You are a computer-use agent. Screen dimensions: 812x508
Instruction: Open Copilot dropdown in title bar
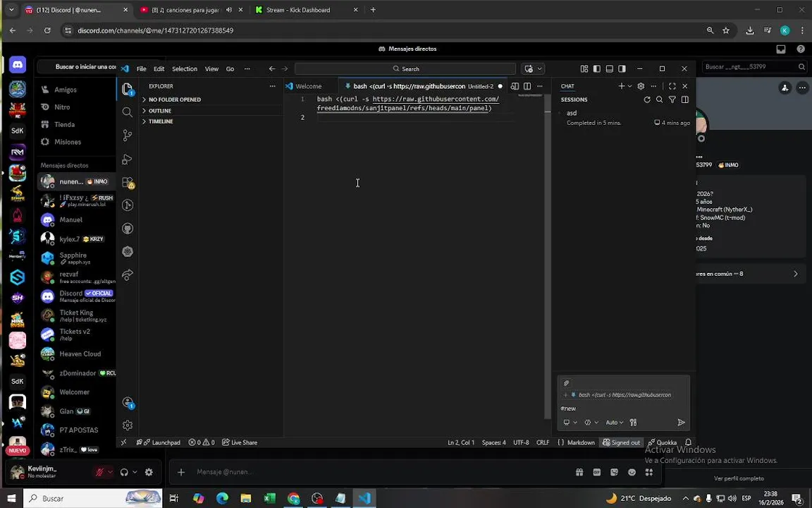pos(540,68)
